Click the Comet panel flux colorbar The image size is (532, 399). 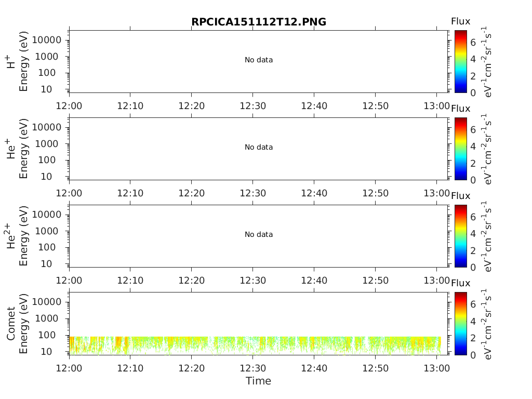tap(460, 323)
